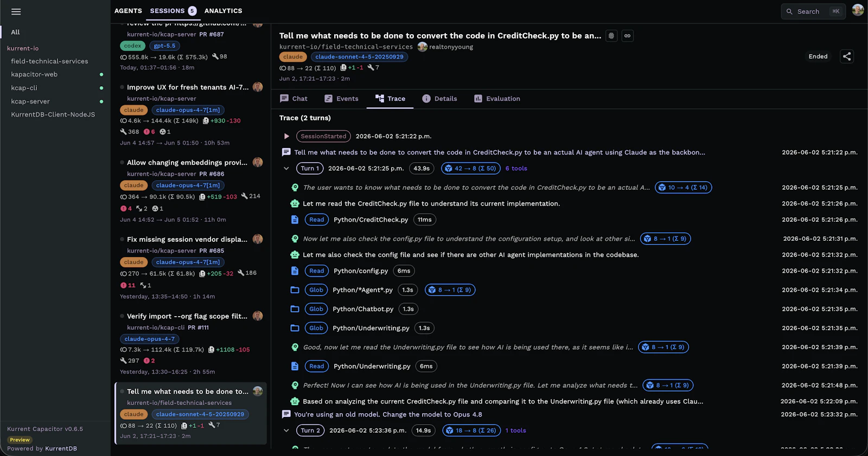Click the Ended status badge
Image resolution: width=868 pixels, height=456 pixels.
(818, 56)
